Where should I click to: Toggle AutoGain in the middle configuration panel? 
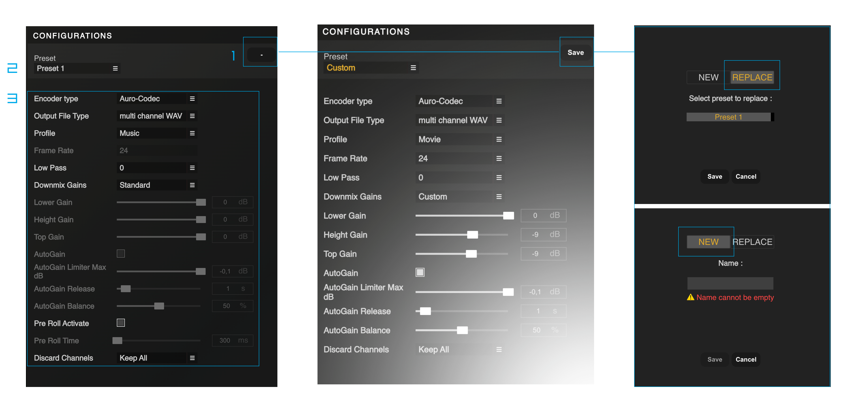pos(420,273)
